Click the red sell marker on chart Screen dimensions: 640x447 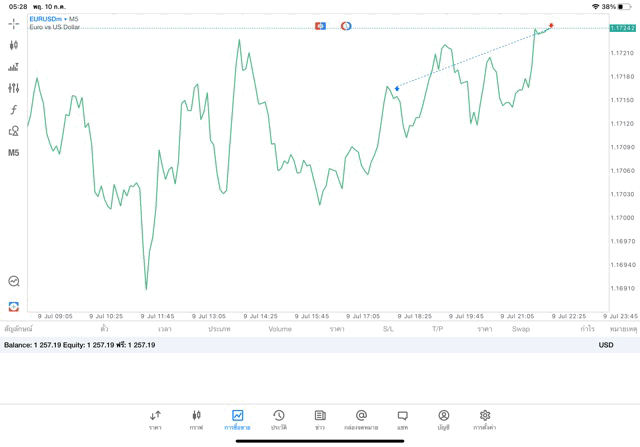[551, 25]
